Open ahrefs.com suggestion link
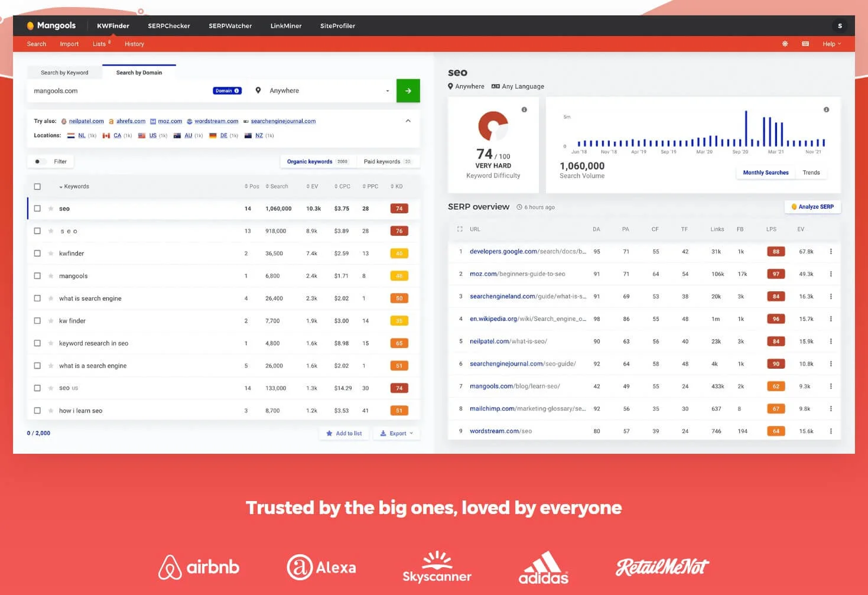Screen dimensions: 868x595 pos(131,121)
